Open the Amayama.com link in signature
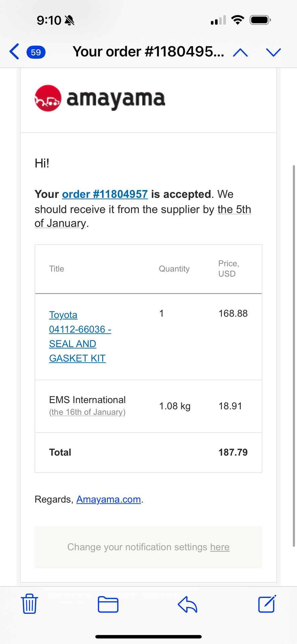Viewport: 297px width, 644px height. 109,499
